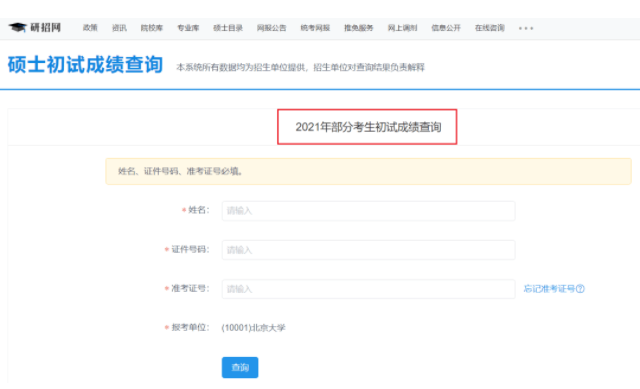Open 在线咨询 in the navigation bar
640x389 pixels.
tap(490, 28)
